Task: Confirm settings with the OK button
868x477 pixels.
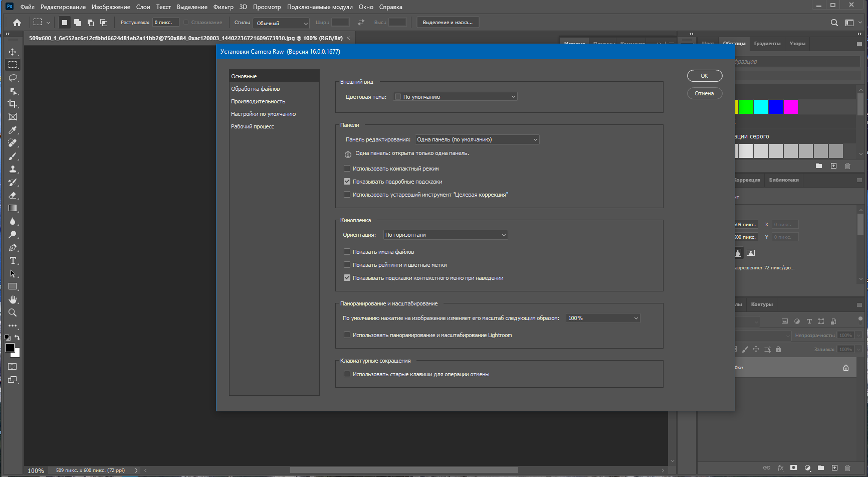Action: (705, 76)
